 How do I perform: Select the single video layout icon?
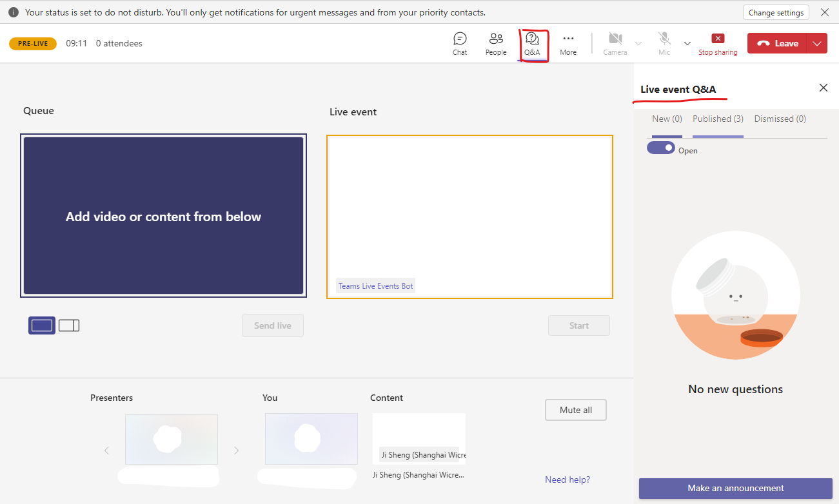(41, 325)
